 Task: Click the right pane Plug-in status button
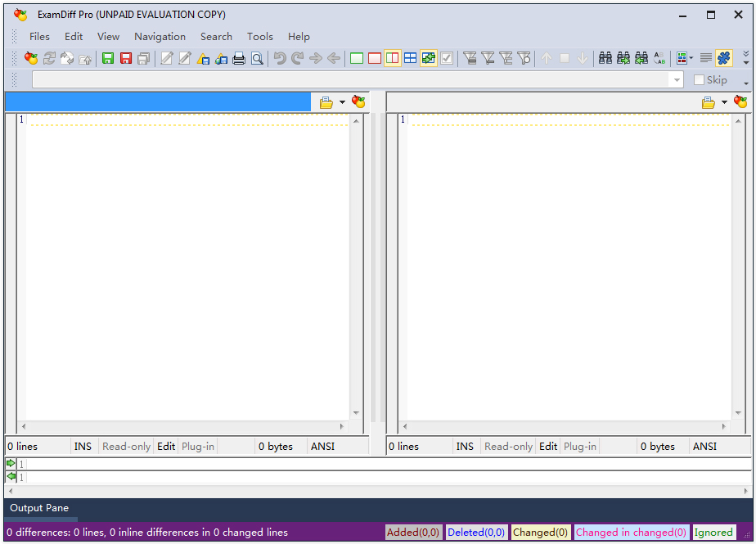click(580, 447)
